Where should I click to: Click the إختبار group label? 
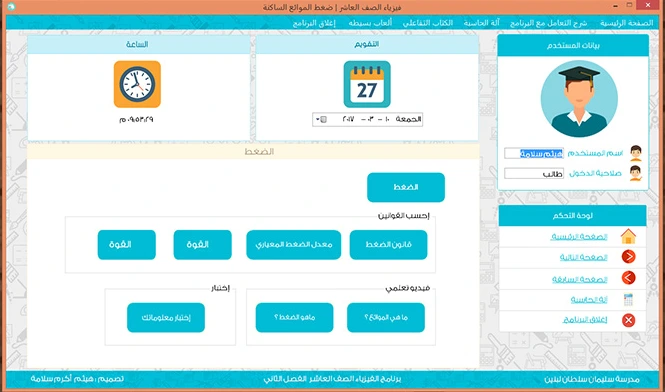click(x=221, y=288)
